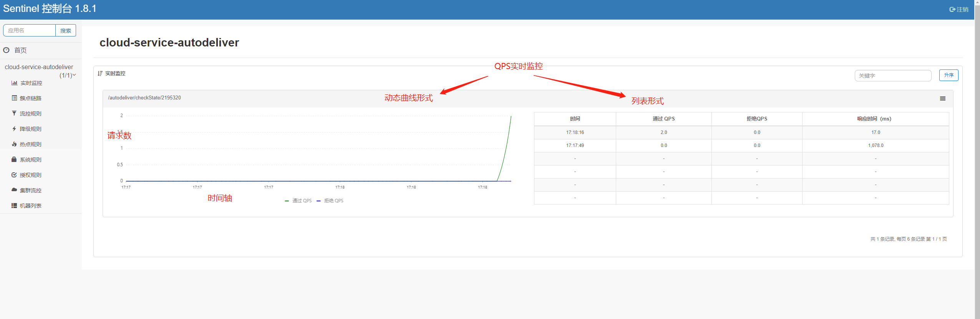
Task: Click the hamburger menu icon on chart panel
Action: (x=943, y=99)
